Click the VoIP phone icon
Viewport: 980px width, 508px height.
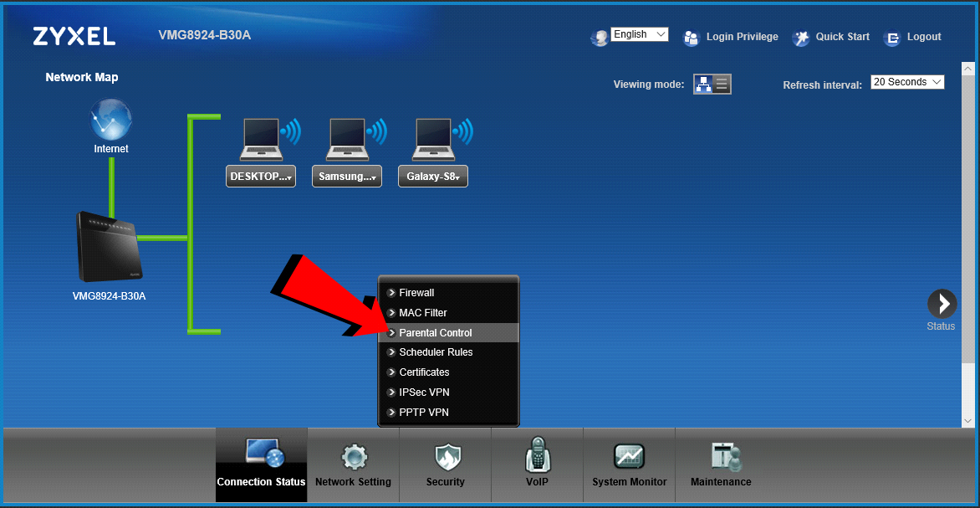pyautogui.click(x=537, y=454)
